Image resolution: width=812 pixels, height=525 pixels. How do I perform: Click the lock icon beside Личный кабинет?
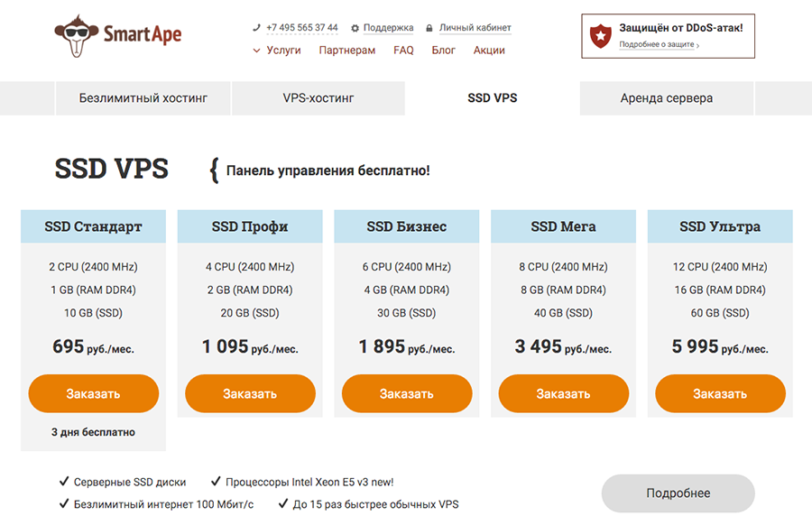[x=429, y=28]
